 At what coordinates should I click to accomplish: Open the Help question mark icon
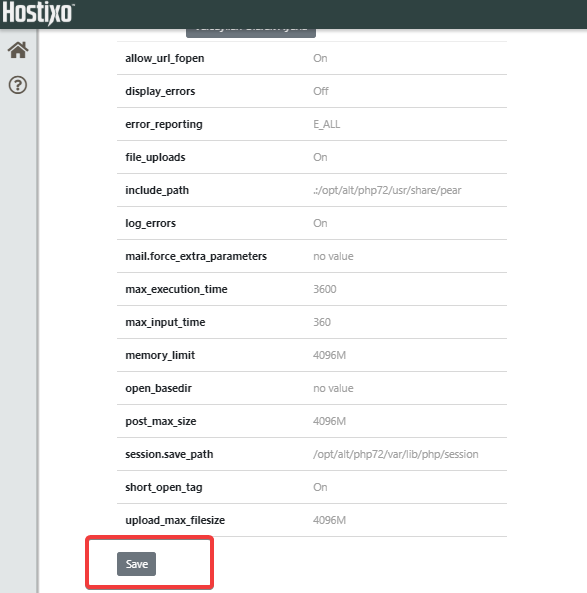[x=18, y=85]
